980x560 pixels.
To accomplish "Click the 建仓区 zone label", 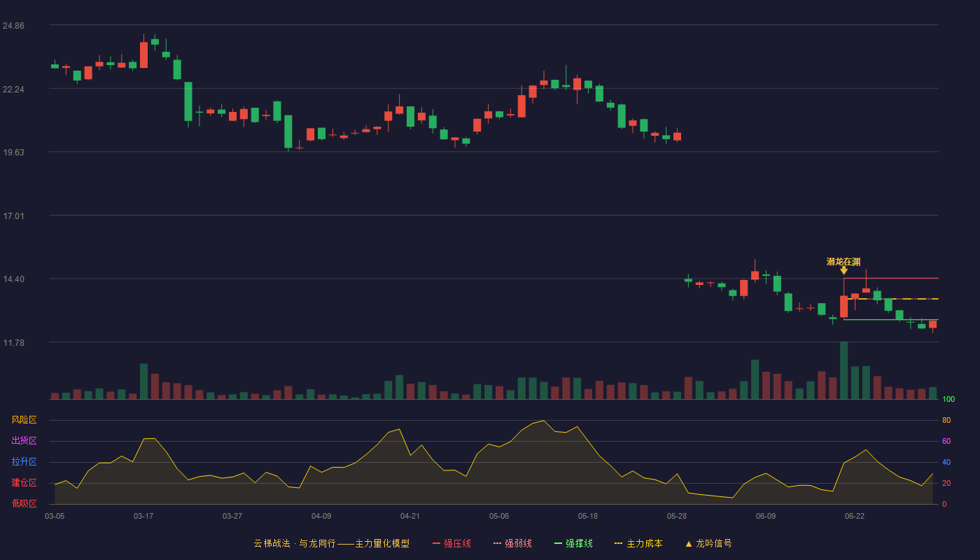I will (x=24, y=483).
